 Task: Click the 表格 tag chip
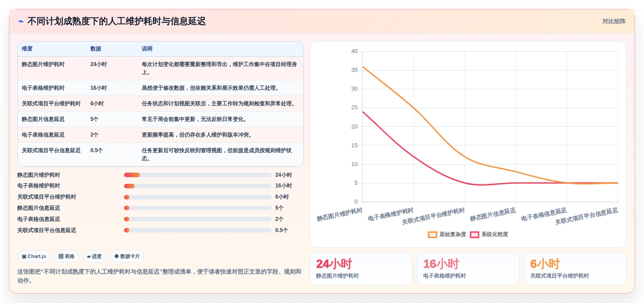(66, 256)
